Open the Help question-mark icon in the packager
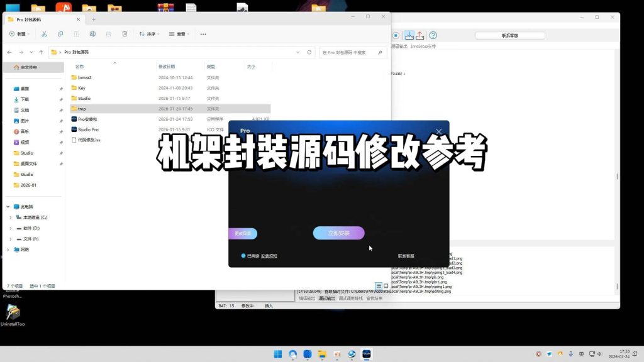This screenshot has height=362, width=644. pos(433,35)
